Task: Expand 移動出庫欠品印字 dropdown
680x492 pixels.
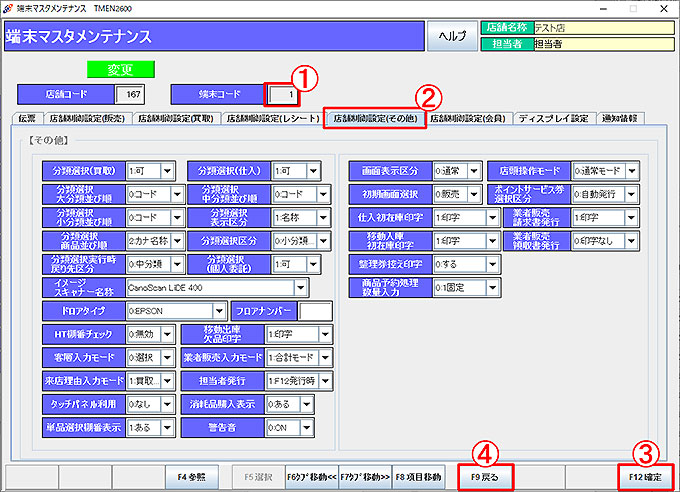Action: (x=325, y=335)
